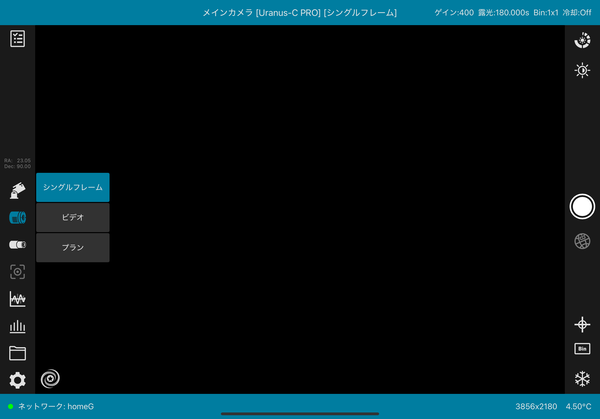
Task: Click the spiral galaxy icon
Action: pyautogui.click(x=50, y=378)
